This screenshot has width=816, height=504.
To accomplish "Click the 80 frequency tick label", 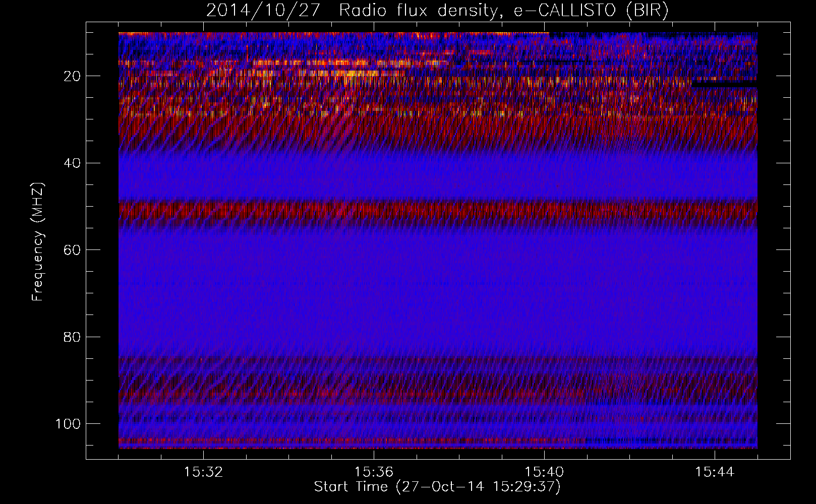I will 73,337.
